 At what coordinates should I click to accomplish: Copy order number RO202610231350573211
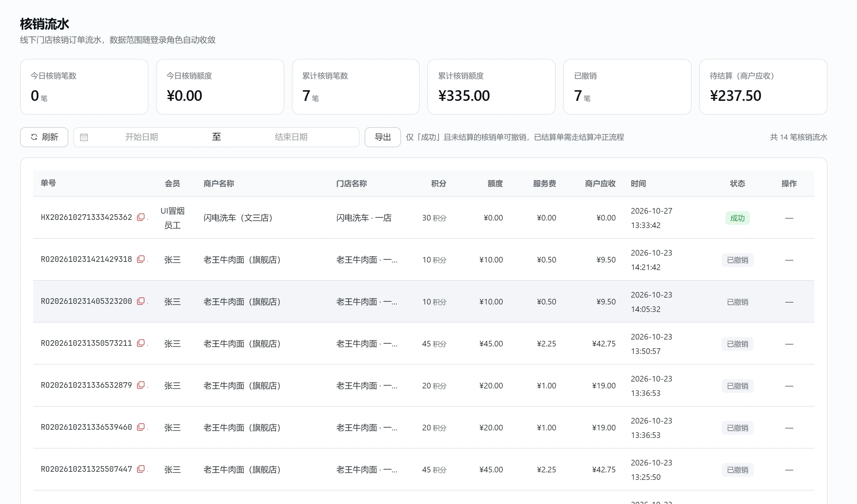(x=141, y=344)
